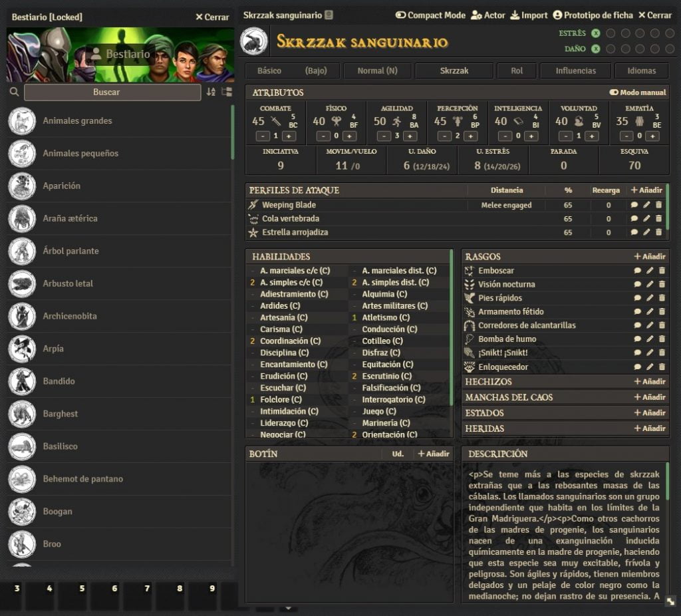Decrease the Agilidad attribute bonus

[384, 136]
